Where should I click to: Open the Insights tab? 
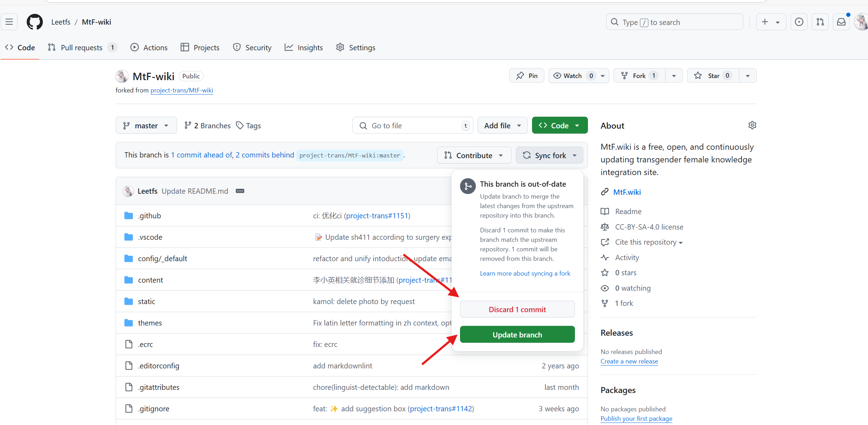point(304,47)
